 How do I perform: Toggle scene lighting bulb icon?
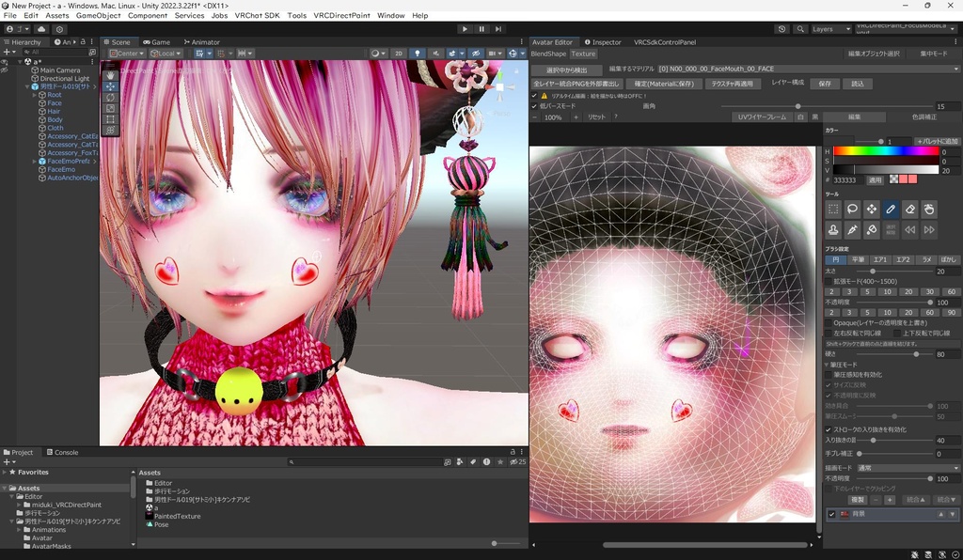(x=417, y=54)
